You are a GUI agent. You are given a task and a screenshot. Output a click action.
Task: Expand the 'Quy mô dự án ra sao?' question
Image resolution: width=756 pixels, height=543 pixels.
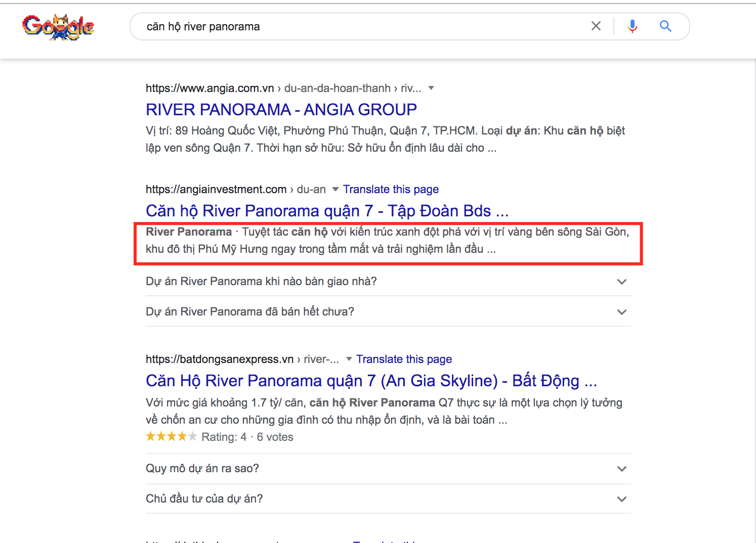[388, 469]
